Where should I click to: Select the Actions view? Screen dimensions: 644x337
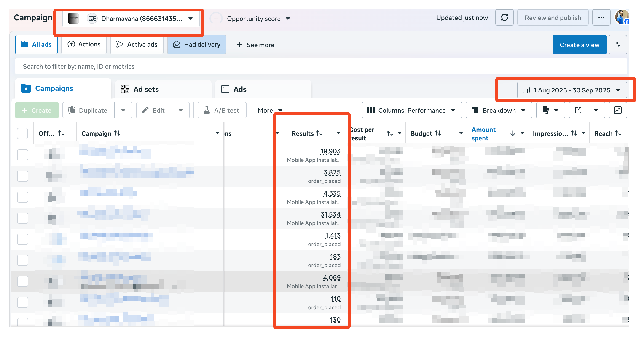point(84,45)
